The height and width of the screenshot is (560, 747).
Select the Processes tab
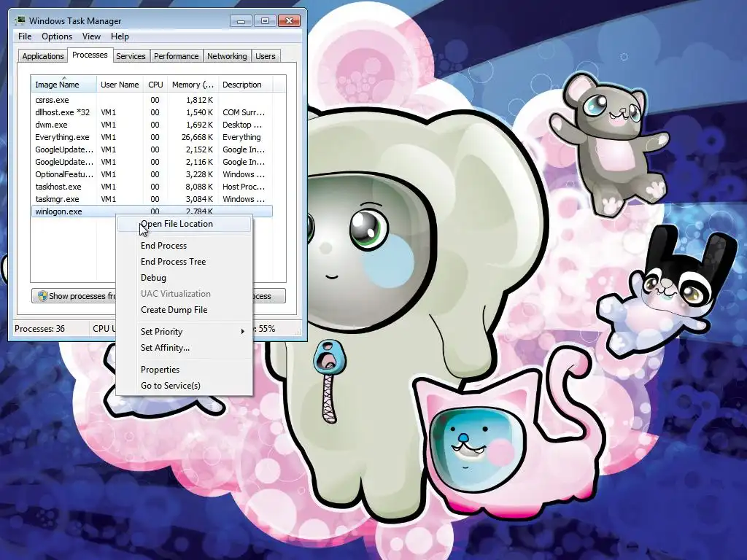pyautogui.click(x=90, y=55)
